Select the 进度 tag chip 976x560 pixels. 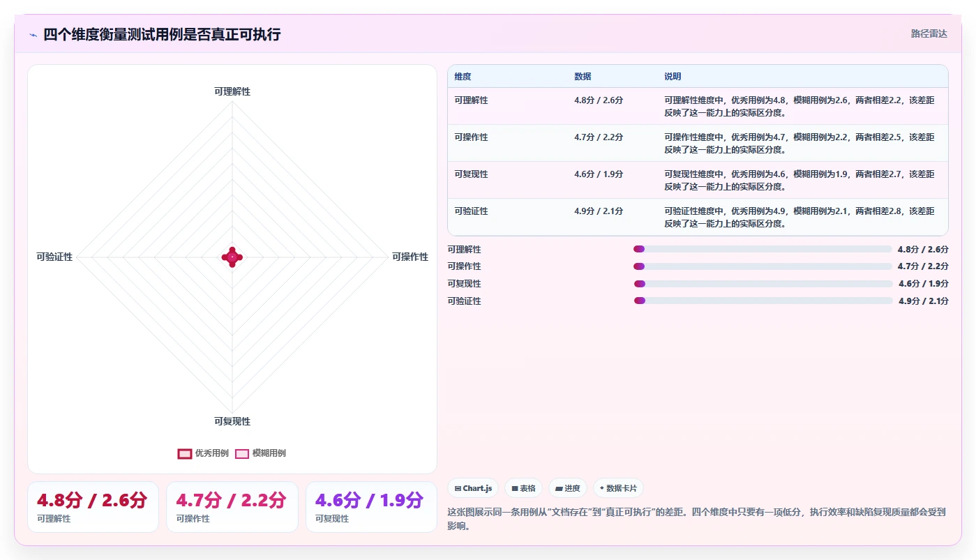pos(568,488)
